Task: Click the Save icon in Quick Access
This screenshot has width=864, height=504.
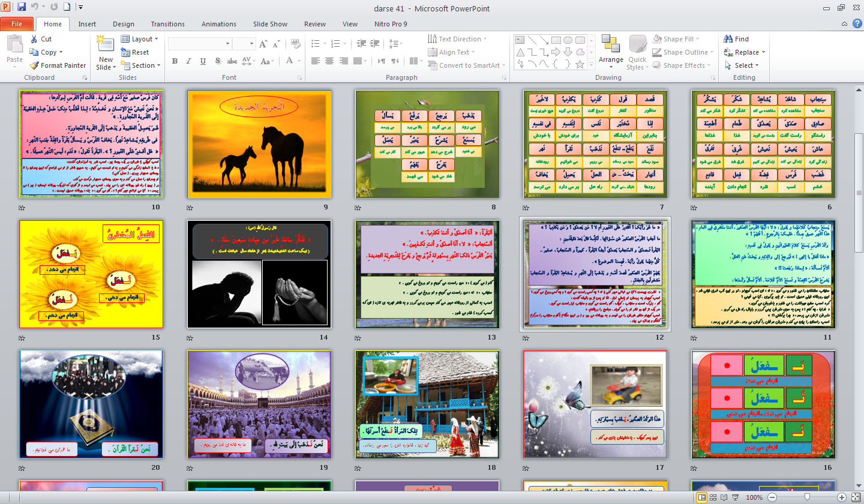Action: click(x=22, y=8)
